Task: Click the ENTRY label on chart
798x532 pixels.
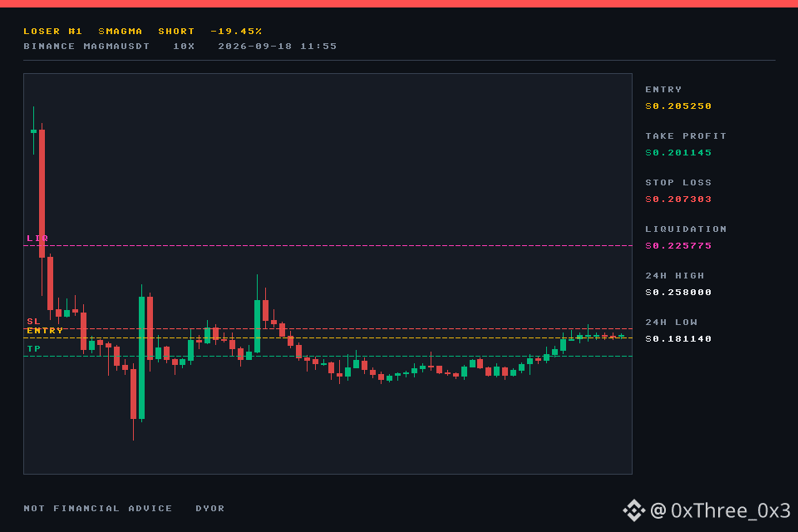Action: coord(45,330)
